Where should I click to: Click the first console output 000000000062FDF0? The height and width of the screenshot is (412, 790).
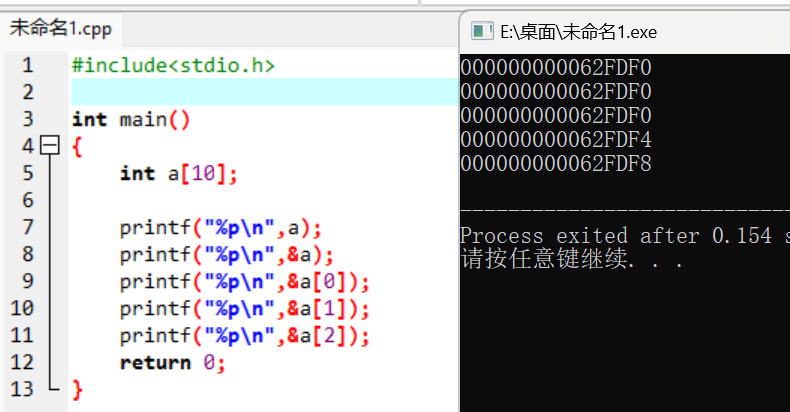coord(556,67)
